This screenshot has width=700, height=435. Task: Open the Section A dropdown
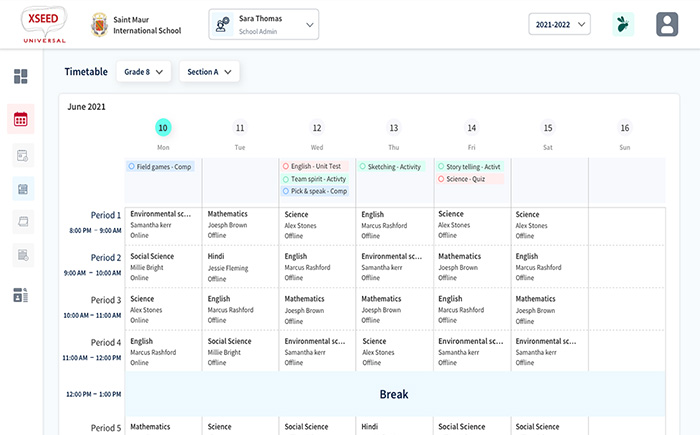(x=209, y=71)
